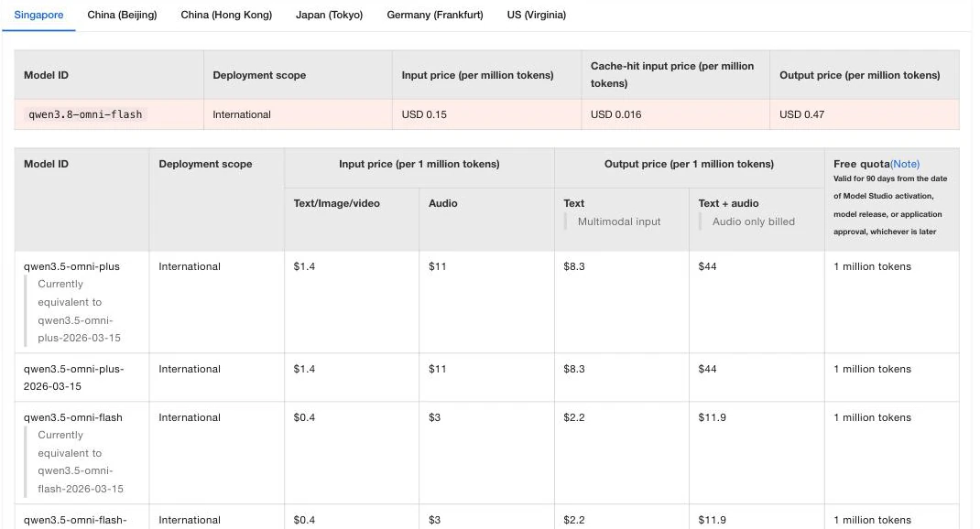The width and height of the screenshot is (980, 529).
Task: Select the China (Hong Kong) tab
Action: [226, 15]
